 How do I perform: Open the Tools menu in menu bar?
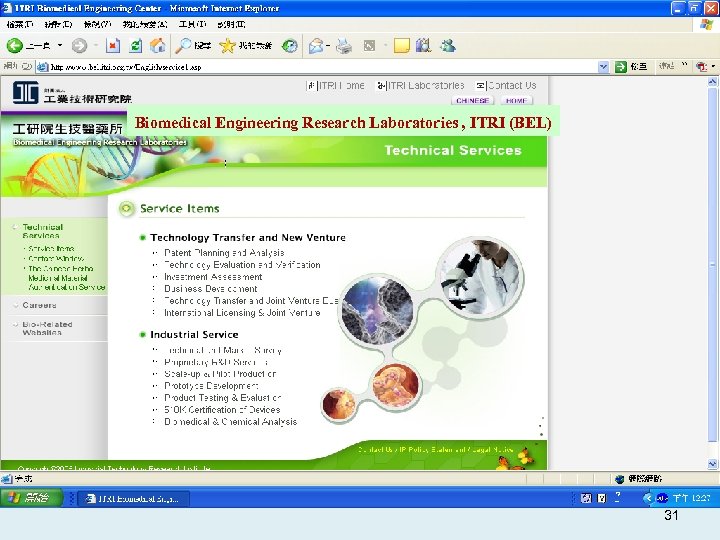[x=192, y=24]
